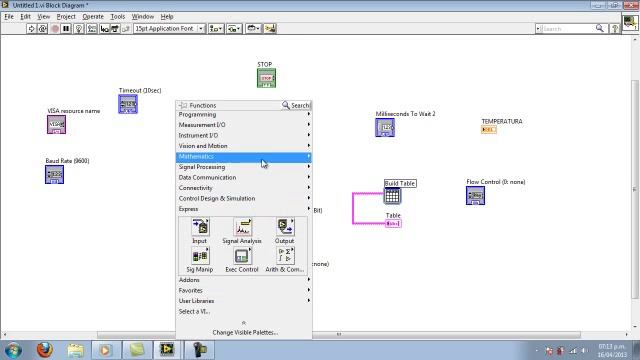Expand Vision and Motion category
The height and width of the screenshot is (360, 640).
(x=244, y=146)
